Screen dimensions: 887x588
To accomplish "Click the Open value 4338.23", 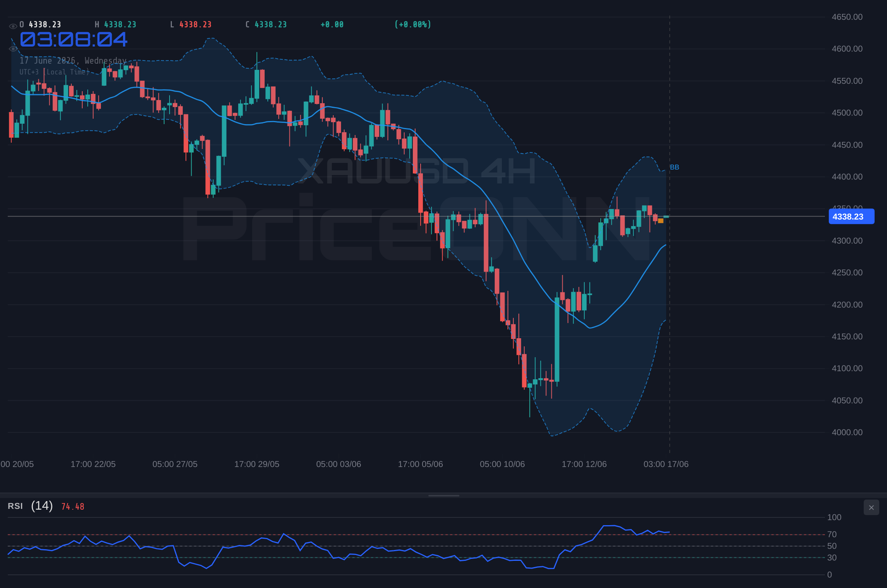I will (x=45, y=24).
